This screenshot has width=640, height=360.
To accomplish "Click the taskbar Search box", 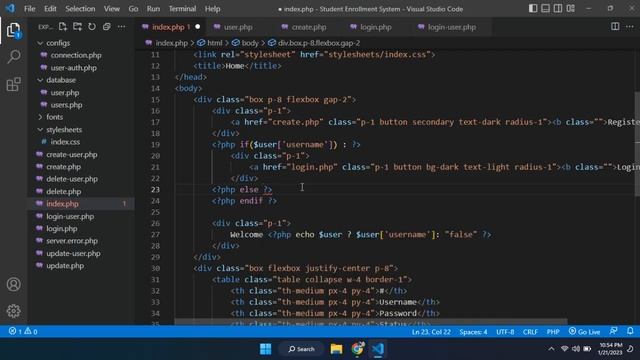I will (x=301, y=349).
